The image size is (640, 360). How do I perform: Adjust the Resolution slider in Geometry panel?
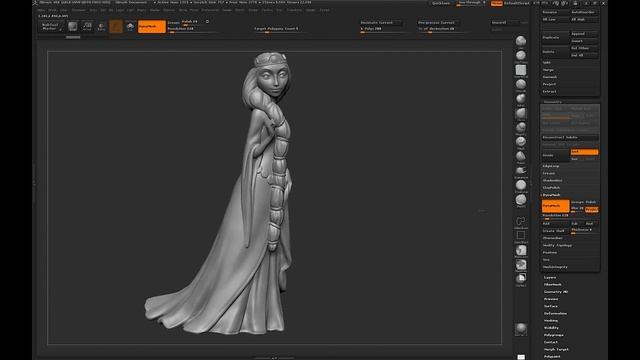[x=570, y=216]
